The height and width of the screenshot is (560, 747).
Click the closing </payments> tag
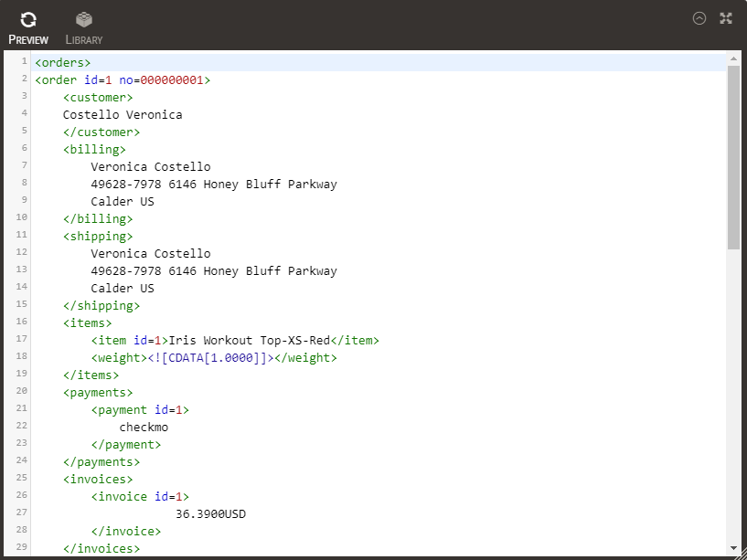[101, 462]
